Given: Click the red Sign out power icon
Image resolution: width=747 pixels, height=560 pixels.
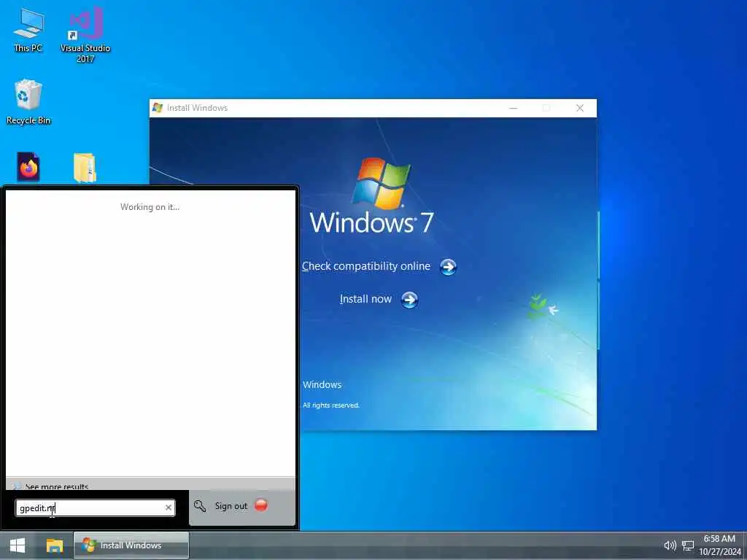Looking at the screenshot, I should pos(261,505).
